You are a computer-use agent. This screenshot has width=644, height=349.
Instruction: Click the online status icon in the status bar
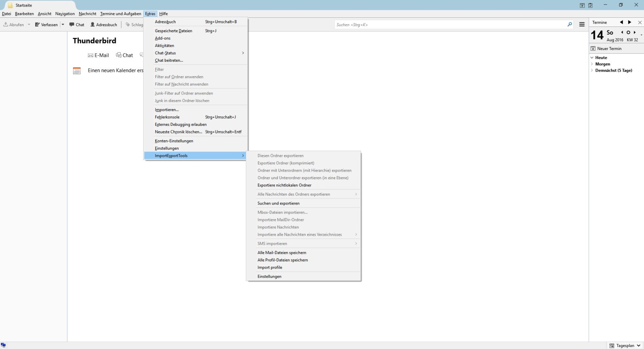point(3,345)
